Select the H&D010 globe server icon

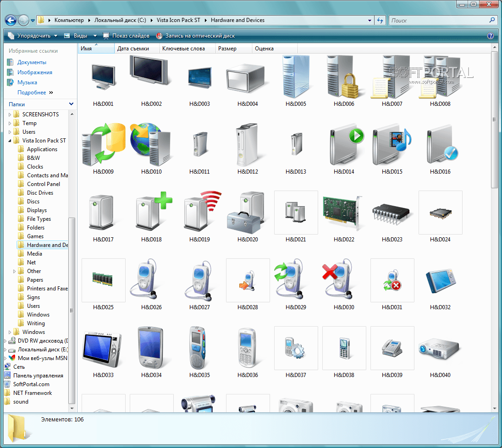pyautogui.click(x=151, y=145)
